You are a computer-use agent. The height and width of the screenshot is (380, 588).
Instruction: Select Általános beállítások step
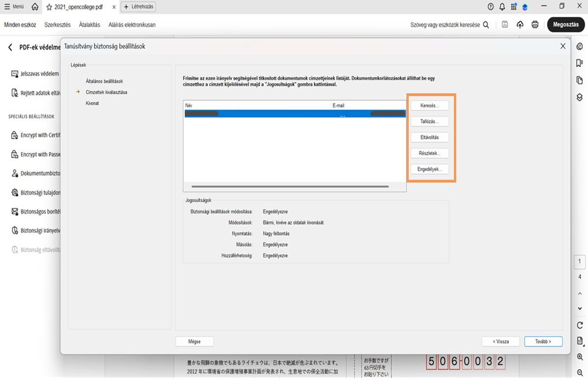click(104, 81)
